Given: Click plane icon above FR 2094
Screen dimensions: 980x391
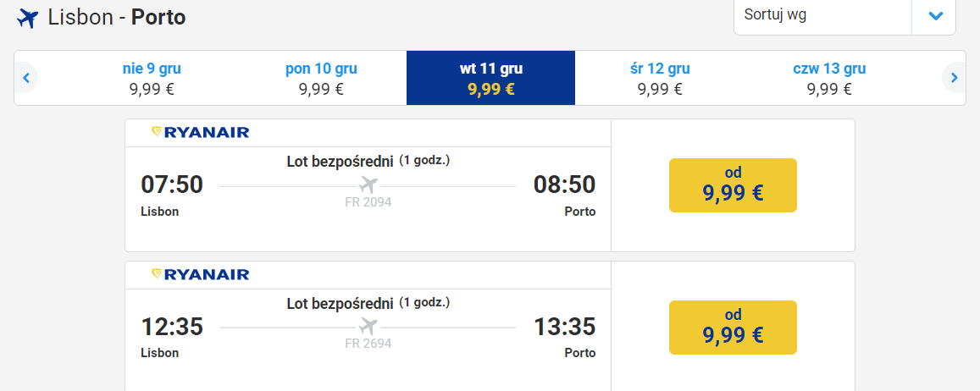Looking at the screenshot, I should [368, 184].
